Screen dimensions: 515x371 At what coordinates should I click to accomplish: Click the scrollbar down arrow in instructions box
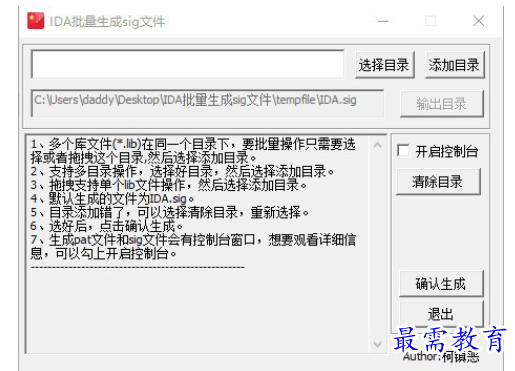tap(377, 344)
